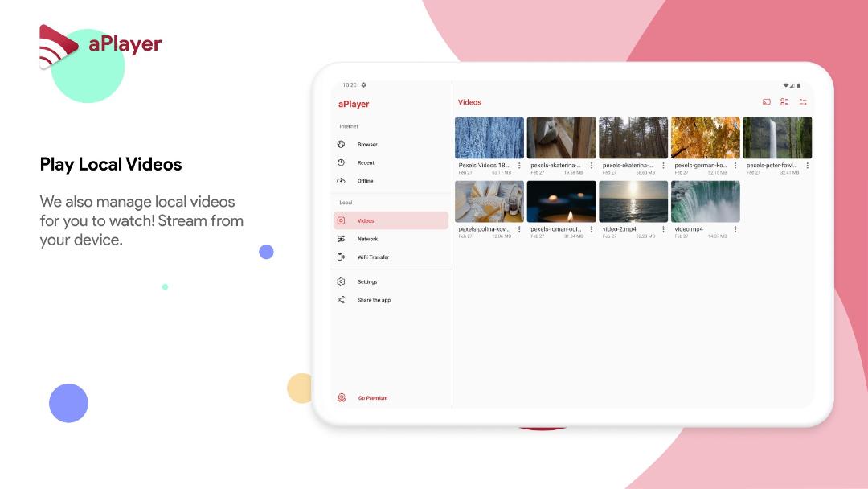Click the 'pexels-roman-odi...' file name
The height and width of the screenshot is (489, 868).
556,228
